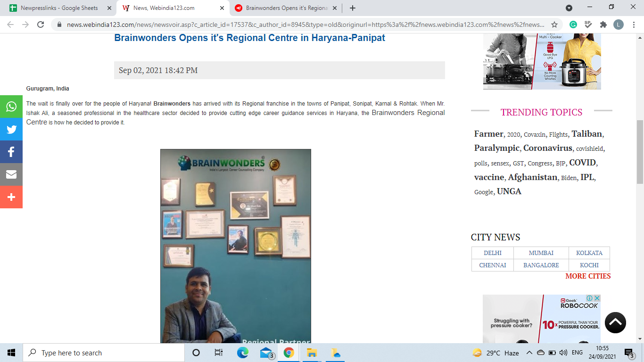Open Task View on taskbar
This screenshot has height=362, width=644.
pos(219,353)
